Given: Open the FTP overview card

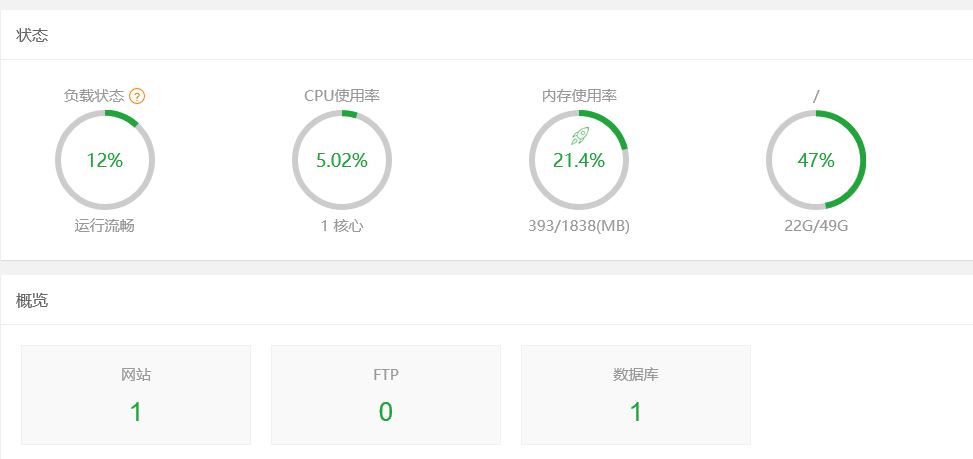Looking at the screenshot, I should tap(386, 395).
